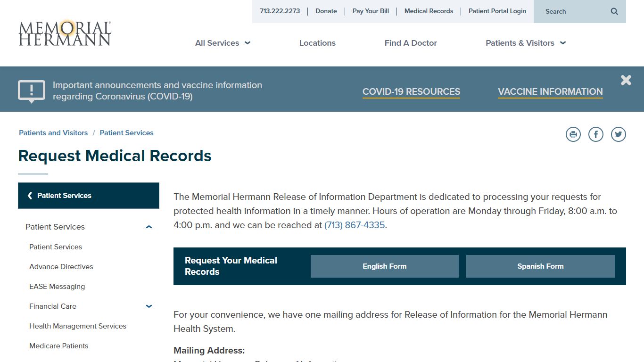
Task: Click the announcement alert speech-bubble icon
Action: (32, 91)
